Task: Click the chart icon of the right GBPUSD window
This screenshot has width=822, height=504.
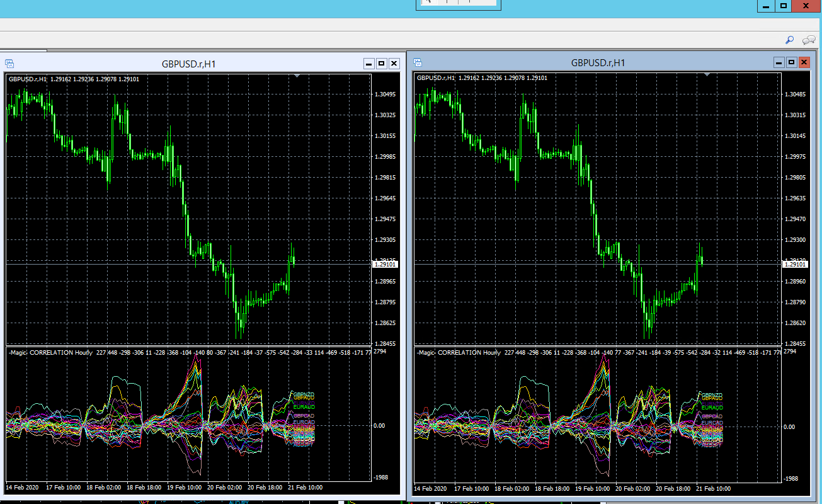Action: pos(418,62)
